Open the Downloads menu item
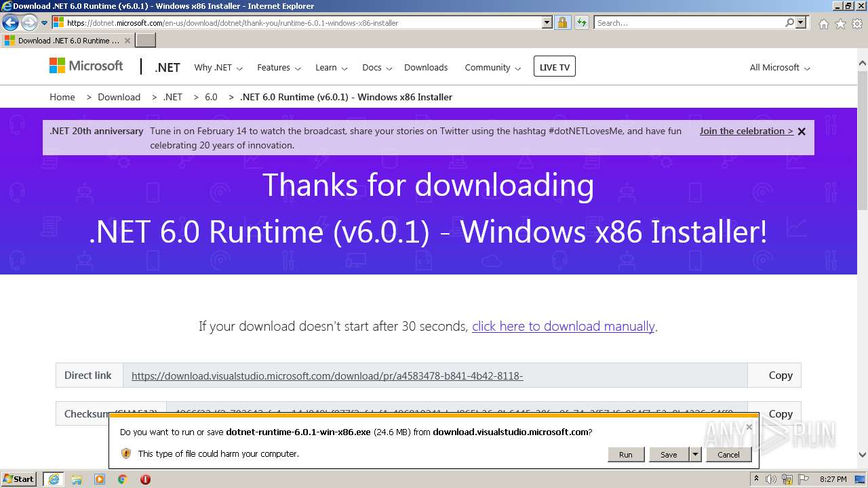 coord(426,67)
